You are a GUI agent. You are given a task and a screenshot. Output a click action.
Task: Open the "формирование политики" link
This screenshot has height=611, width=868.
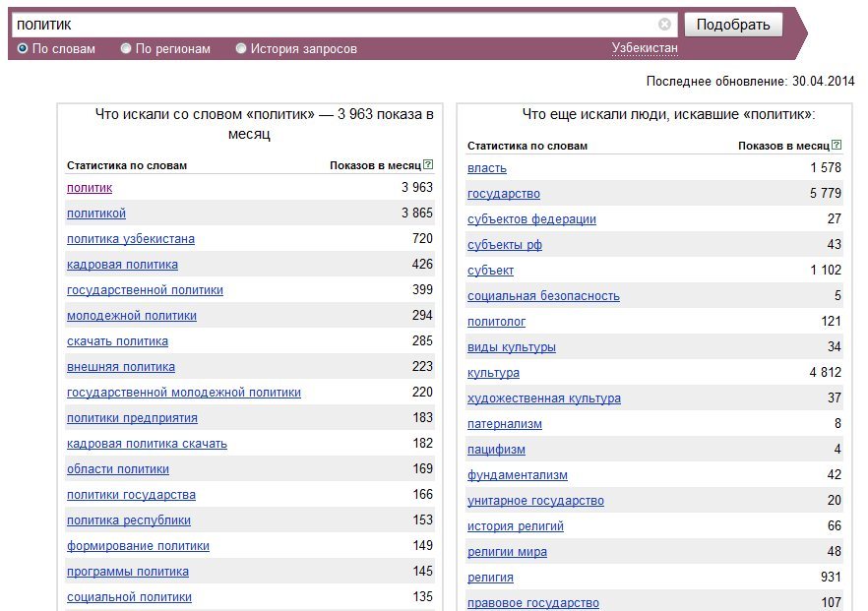click(138, 546)
